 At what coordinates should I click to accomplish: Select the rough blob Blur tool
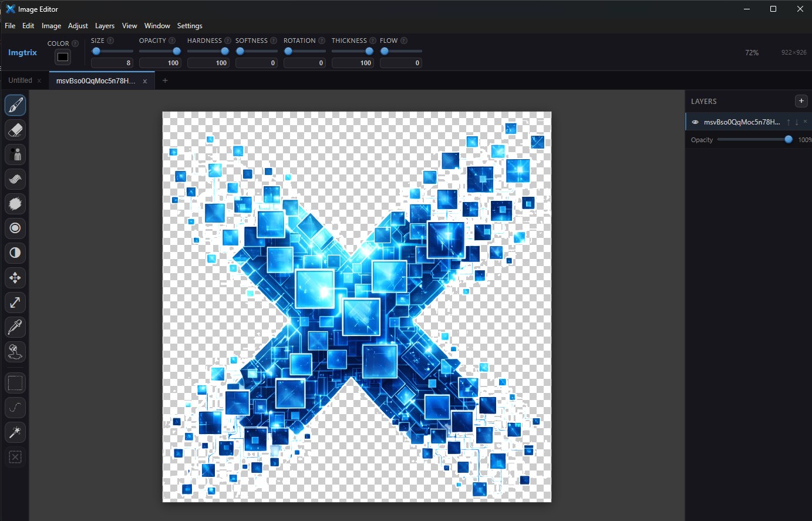tap(15, 204)
